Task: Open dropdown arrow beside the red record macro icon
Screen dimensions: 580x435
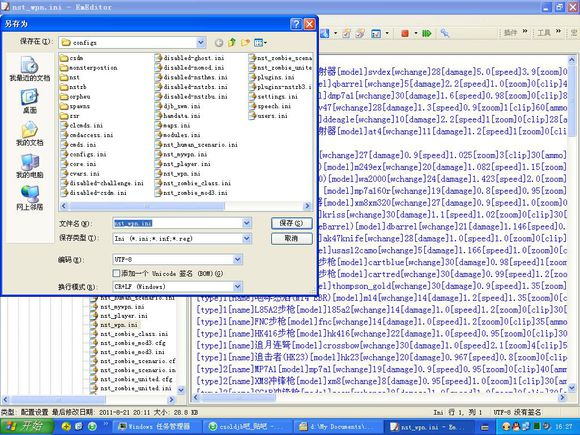Action: coord(415,33)
